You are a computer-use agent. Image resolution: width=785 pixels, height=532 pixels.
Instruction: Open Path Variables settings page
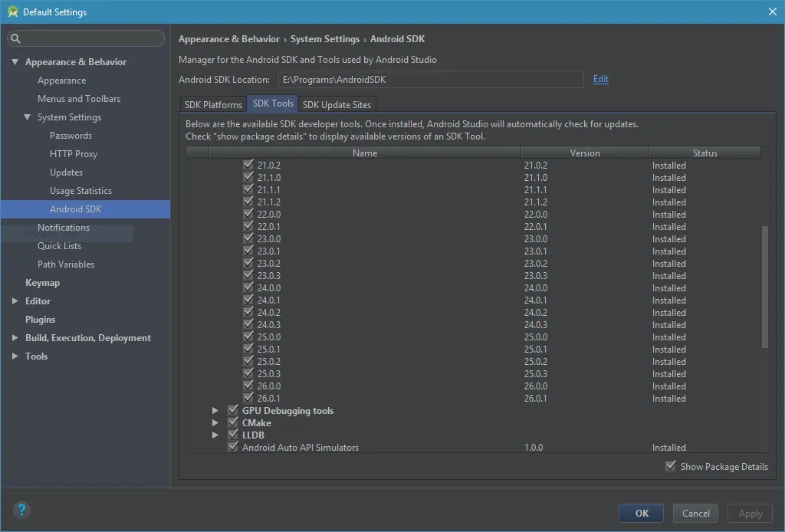pyautogui.click(x=66, y=264)
